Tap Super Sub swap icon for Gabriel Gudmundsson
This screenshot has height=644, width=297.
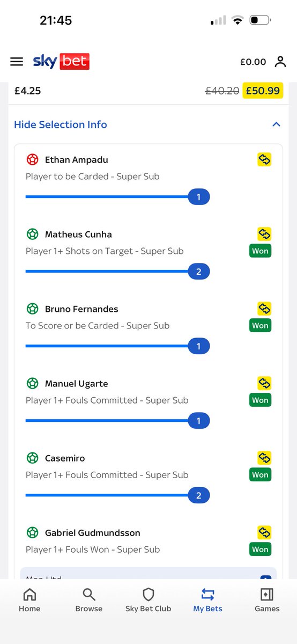point(264,532)
